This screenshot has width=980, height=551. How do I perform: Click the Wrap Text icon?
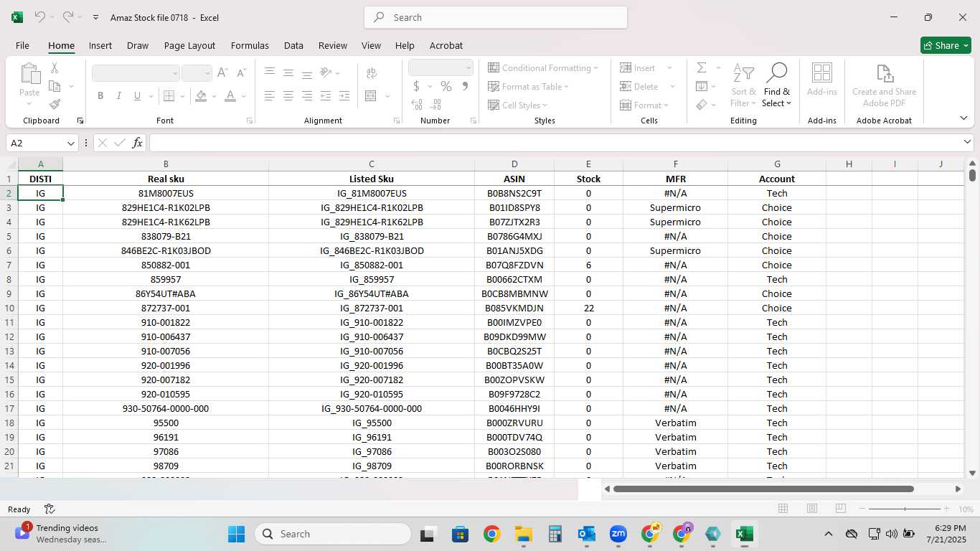click(372, 72)
